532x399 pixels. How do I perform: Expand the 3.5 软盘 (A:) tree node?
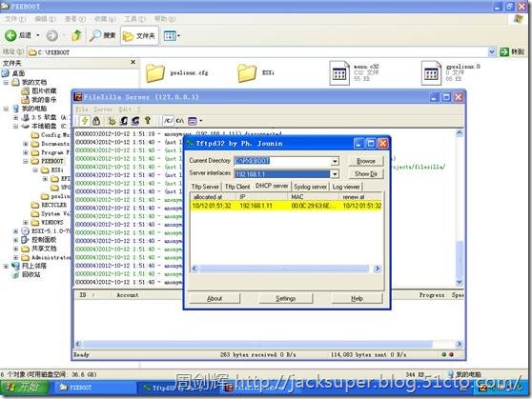15,118
